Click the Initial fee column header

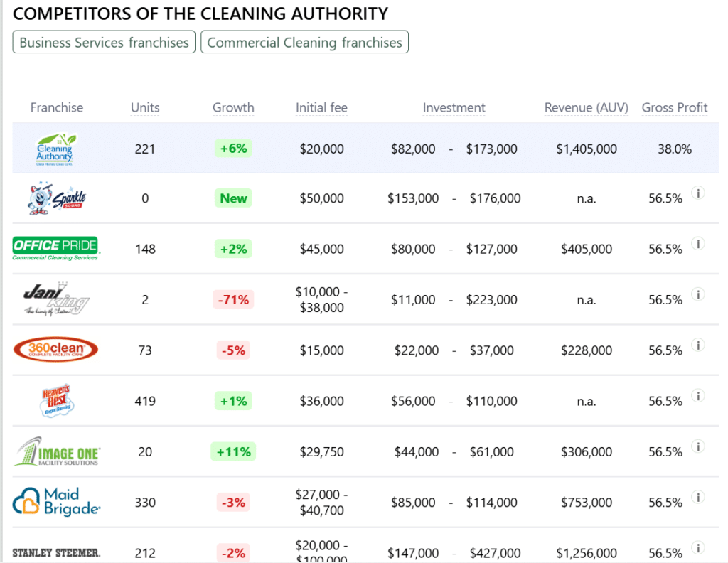pos(321,107)
